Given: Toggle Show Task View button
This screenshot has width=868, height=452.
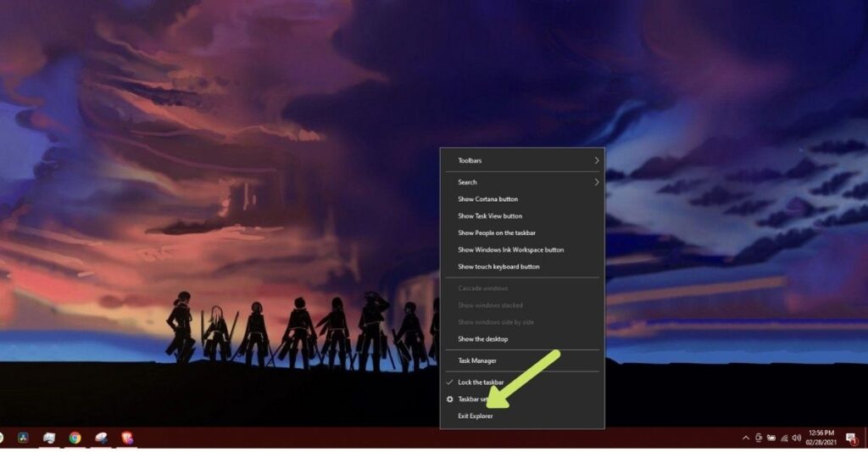Looking at the screenshot, I should 522,216.
